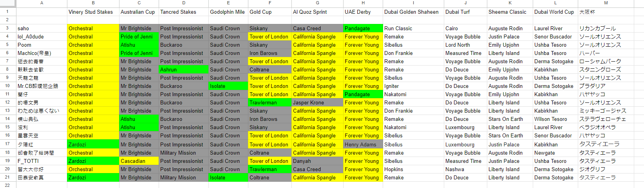Select column A header

(x=42, y=3)
